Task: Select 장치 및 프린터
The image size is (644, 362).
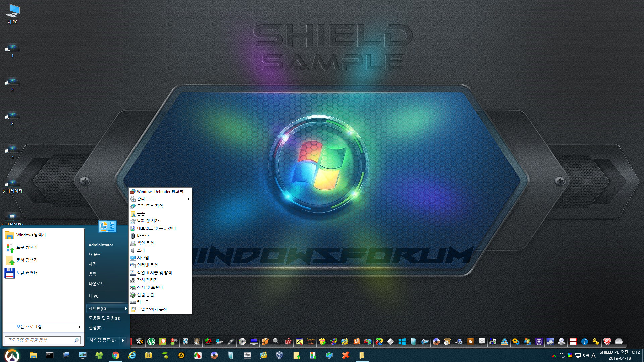Action: pos(160,287)
